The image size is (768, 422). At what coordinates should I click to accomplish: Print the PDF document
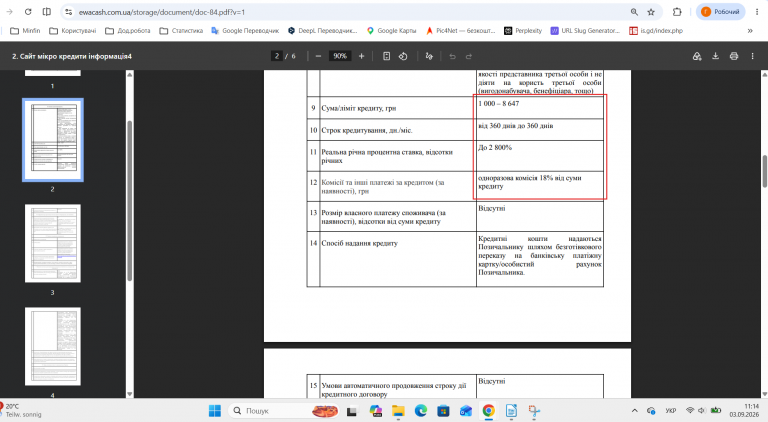(734, 56)
